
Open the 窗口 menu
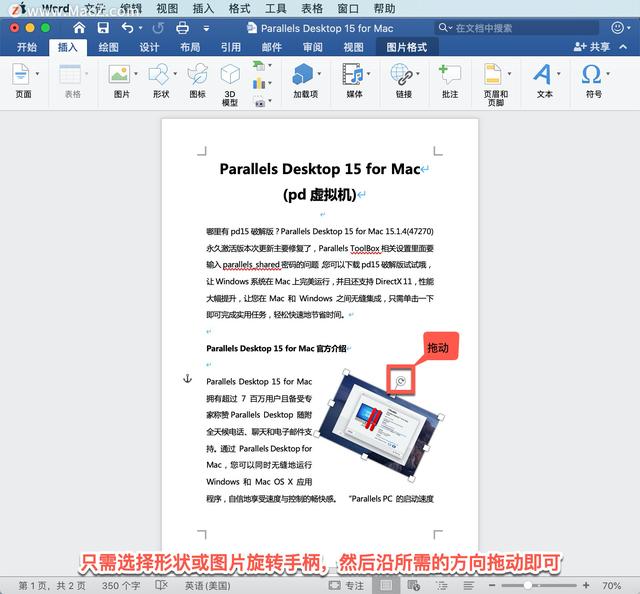[x=348, y=8]
